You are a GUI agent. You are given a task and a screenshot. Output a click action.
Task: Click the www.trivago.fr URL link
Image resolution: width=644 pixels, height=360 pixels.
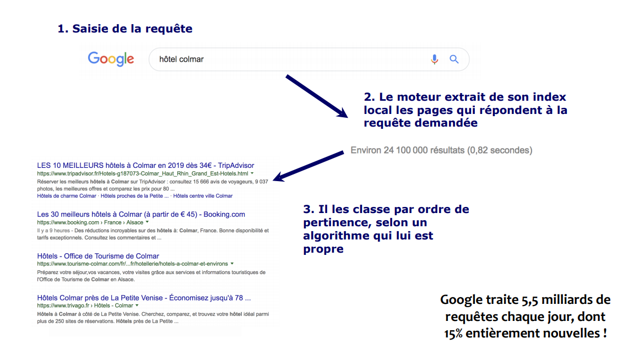pos(62,306)
